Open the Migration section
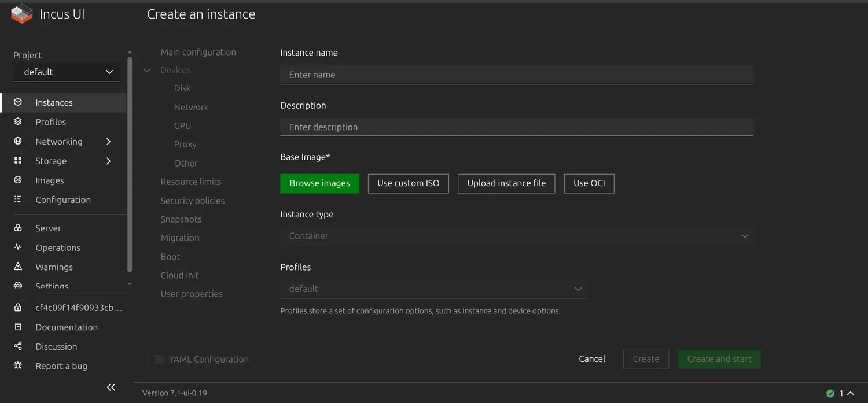Viewport: 868px width, 403px height. pyautogui.click(x=180, y=238)
